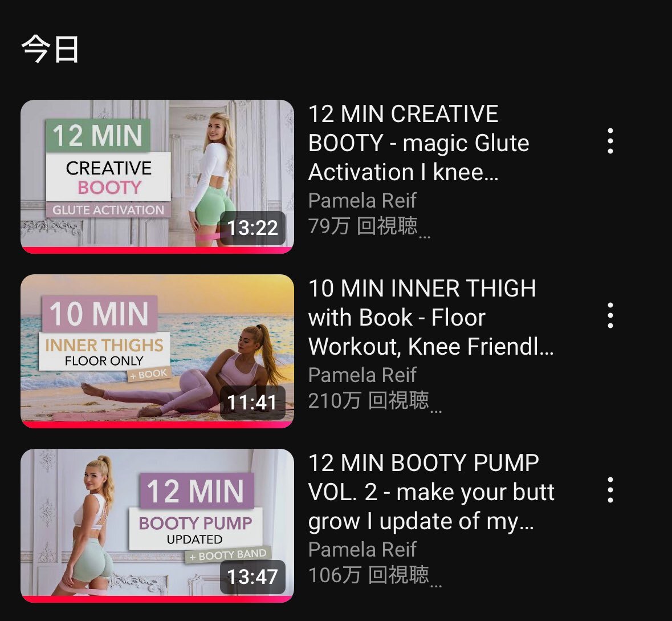
Task: Click the 10 MIN INNER THIGH with Book title
Action: pos(431,318)
